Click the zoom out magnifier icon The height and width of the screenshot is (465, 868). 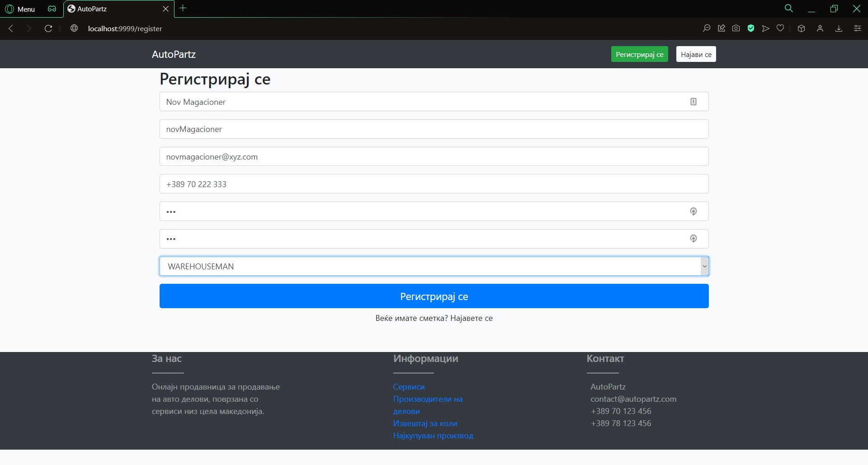(707, 28)
